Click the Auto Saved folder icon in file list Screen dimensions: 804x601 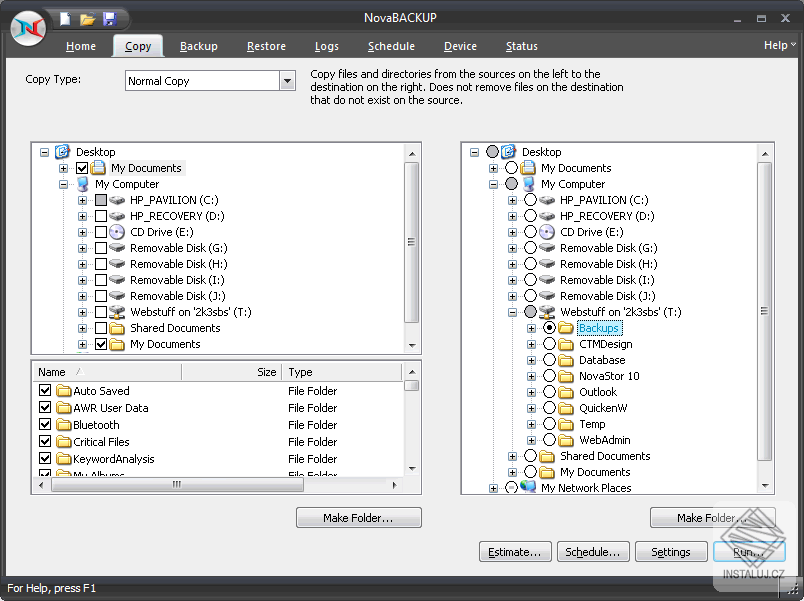64,391
